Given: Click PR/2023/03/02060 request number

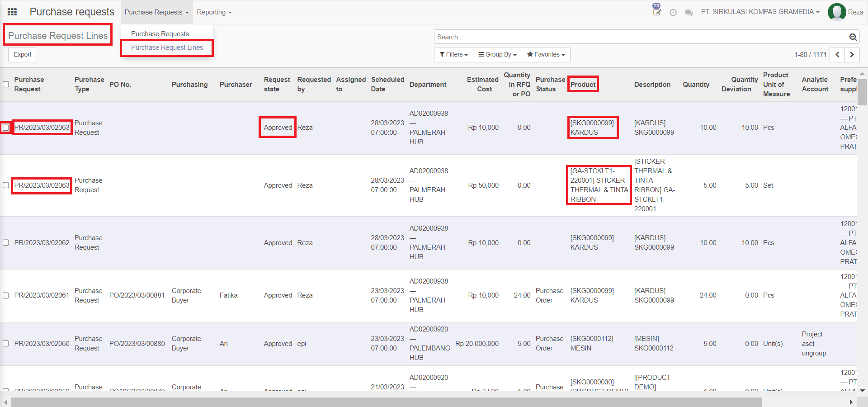Looking at the screenshot, I should [42, 343].
